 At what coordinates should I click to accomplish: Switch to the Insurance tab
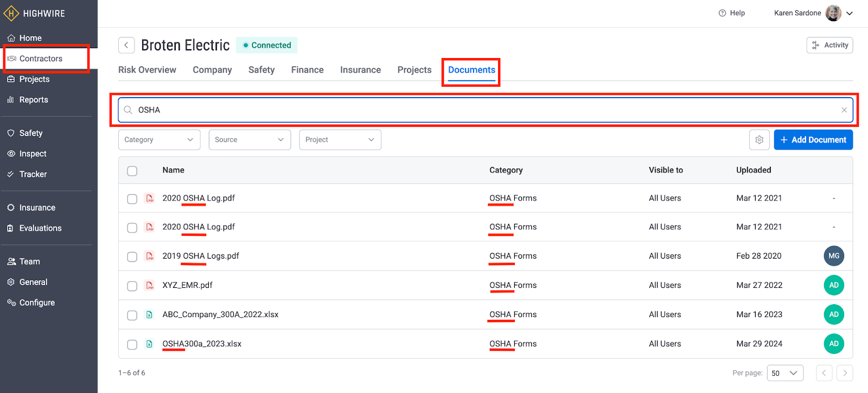pos(360,70)
